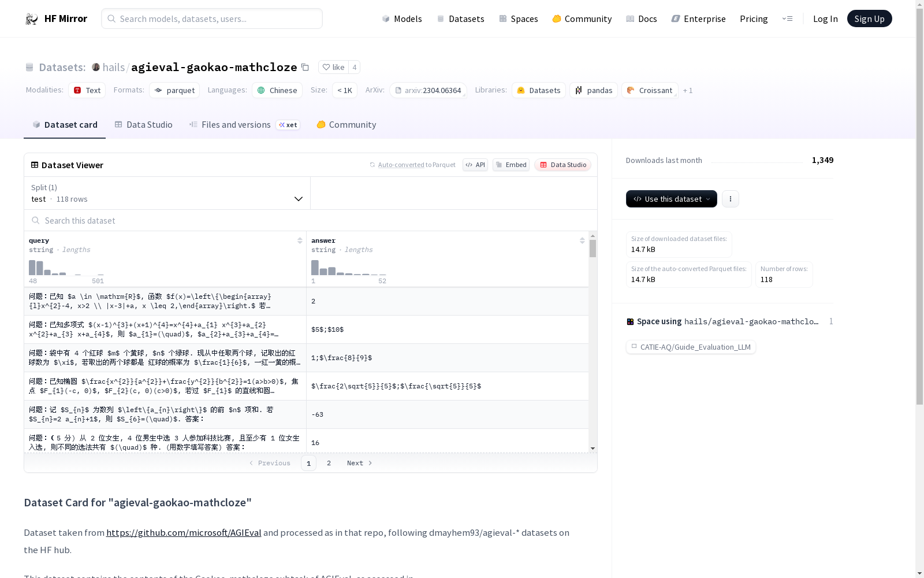Open the Docs nav item
The height and width of the screenshot is (578, 924).
pyautogui.click(x=642, y=18)
